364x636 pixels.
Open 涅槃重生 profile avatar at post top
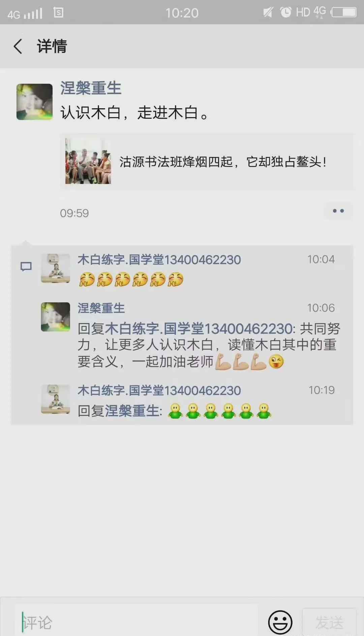[x=34, y=102]
